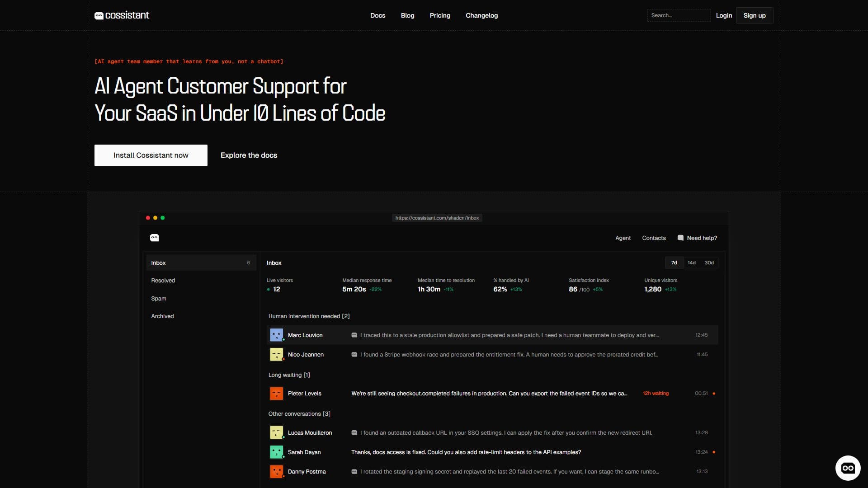The height and width of the screenshot is (488, 868).
Task: Select Resolved in the sidebar
Action: coord(201,281)
